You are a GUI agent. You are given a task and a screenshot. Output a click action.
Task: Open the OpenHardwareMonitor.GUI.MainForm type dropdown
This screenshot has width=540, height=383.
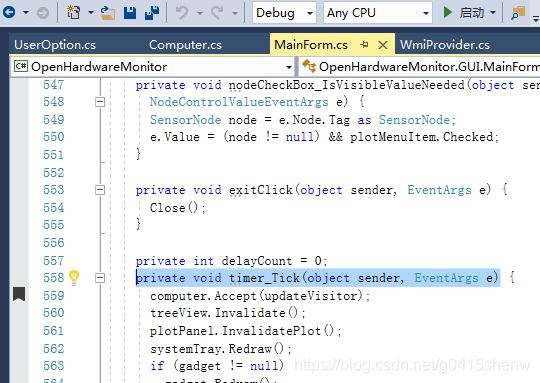(x=420, y=66)
